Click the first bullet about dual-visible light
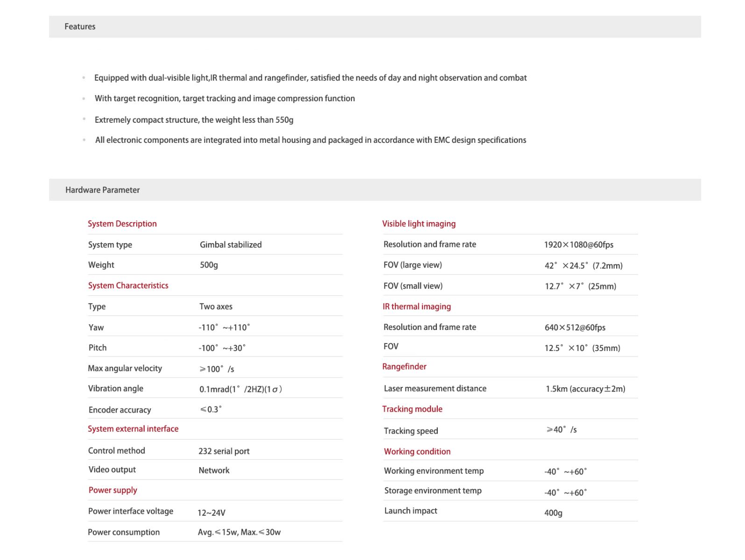Image resolution: width=745 pixels, height=560 pixels. click(x=310, y=78)
